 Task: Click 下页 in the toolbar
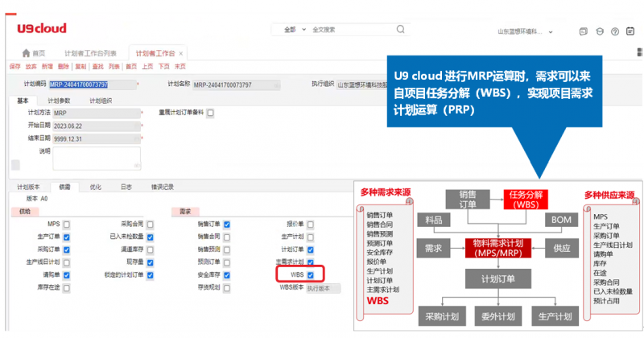164,66
